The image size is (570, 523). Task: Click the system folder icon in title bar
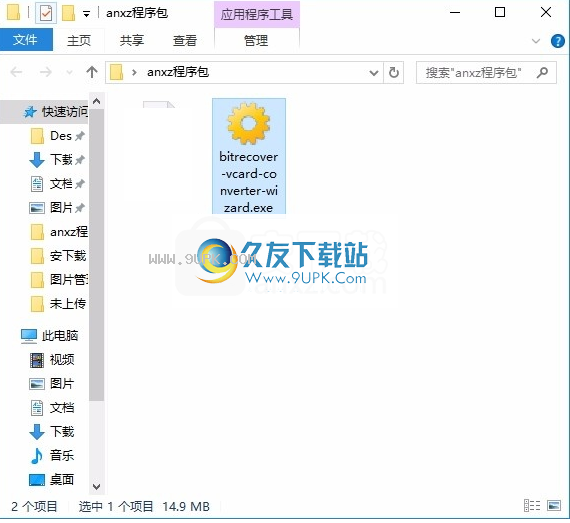[x=13, y=12]
